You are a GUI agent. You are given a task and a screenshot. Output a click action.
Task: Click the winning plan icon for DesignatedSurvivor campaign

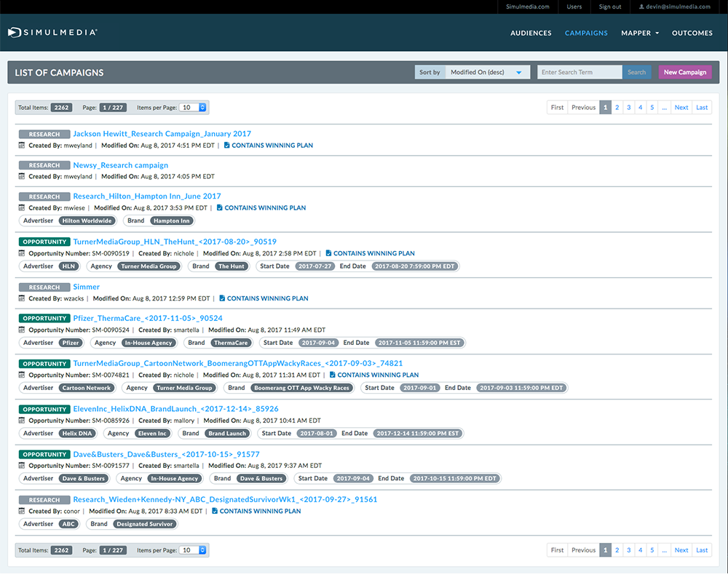(215, 511)
